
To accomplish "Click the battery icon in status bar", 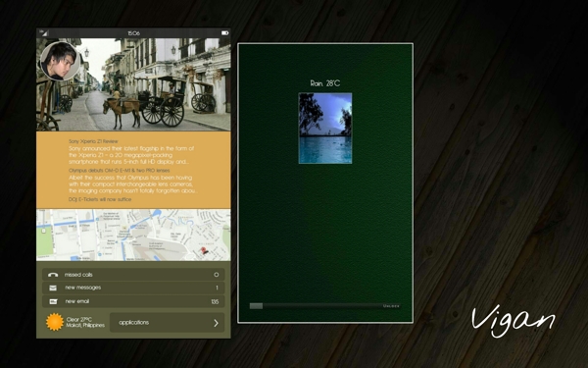I will coord(224,33).
